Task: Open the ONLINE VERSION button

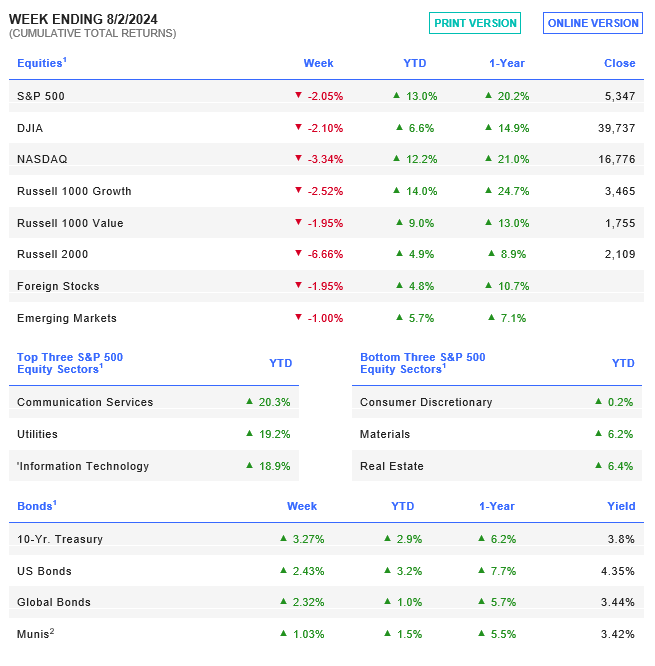Action: pyautogui.click(x=593, y=23)
